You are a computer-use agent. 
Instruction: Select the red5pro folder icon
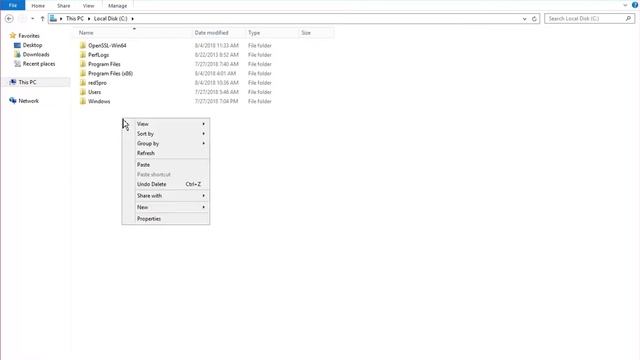[83, 83]
